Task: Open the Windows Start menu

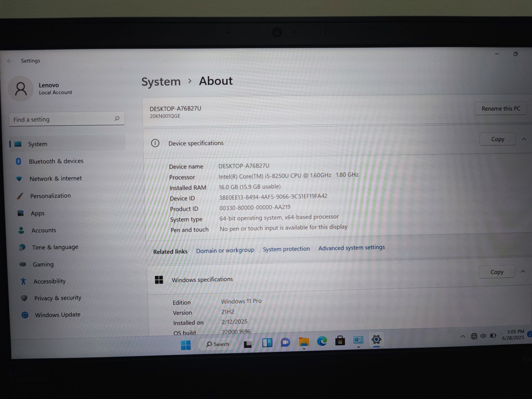Action: [186, 345]
